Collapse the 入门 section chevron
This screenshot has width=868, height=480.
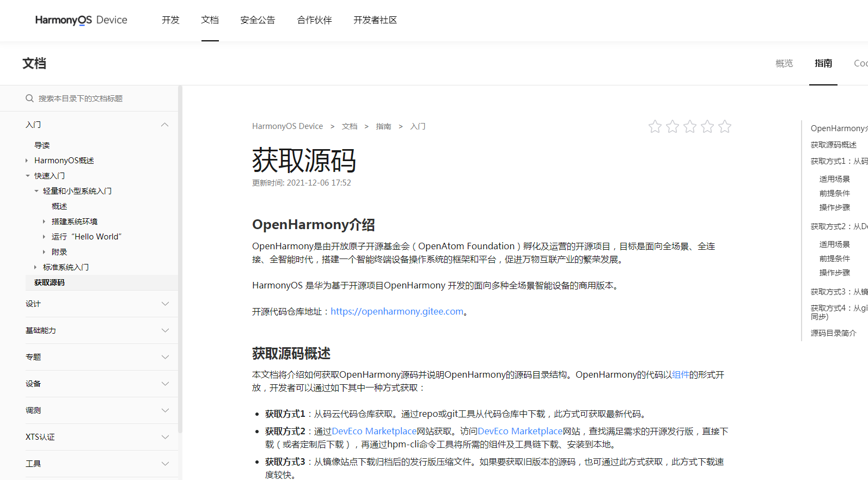pos(165,125)
